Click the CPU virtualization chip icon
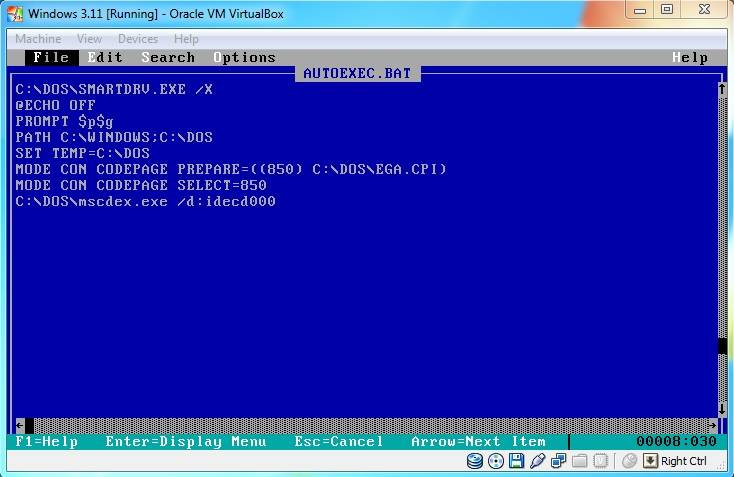The width and height of the screenshot is (734, 477). pos(599,461)
